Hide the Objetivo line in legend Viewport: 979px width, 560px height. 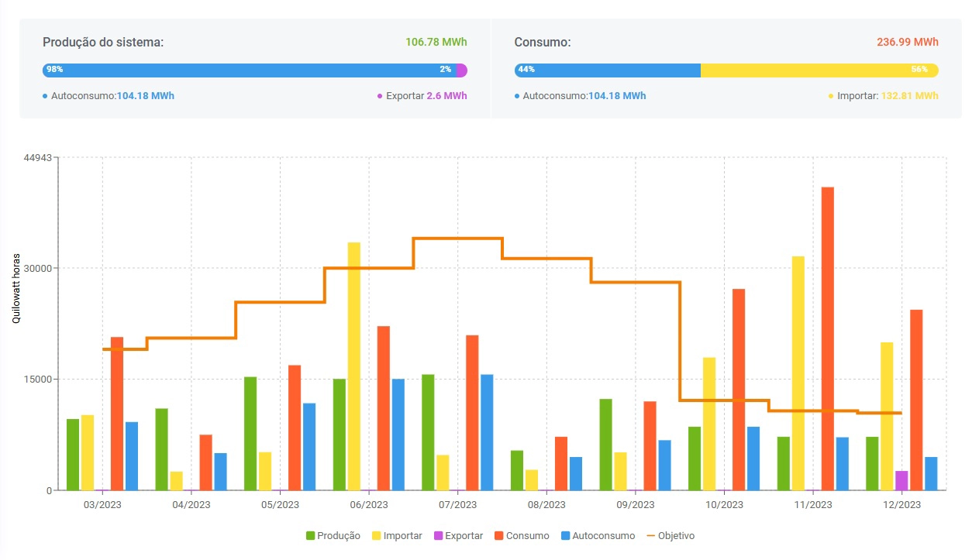pyautogui.click(x=670, y=536)
